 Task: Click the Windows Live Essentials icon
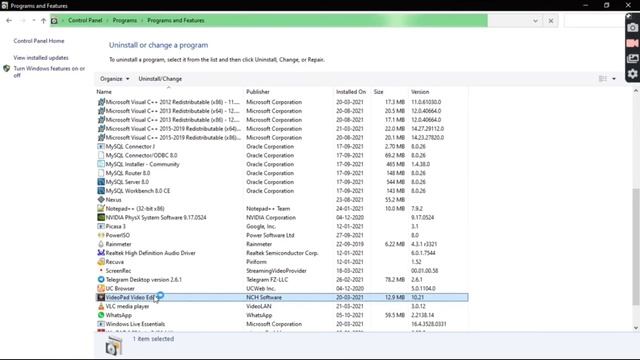tap(101, 324)
